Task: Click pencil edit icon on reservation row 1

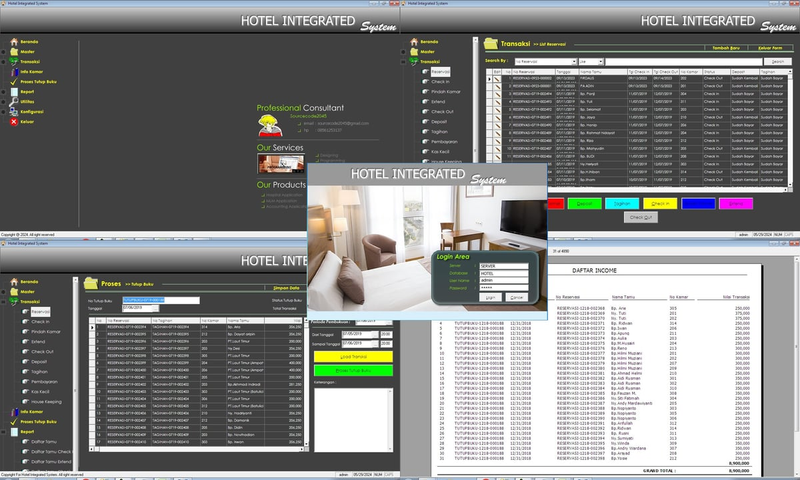Action: [497, 79]
